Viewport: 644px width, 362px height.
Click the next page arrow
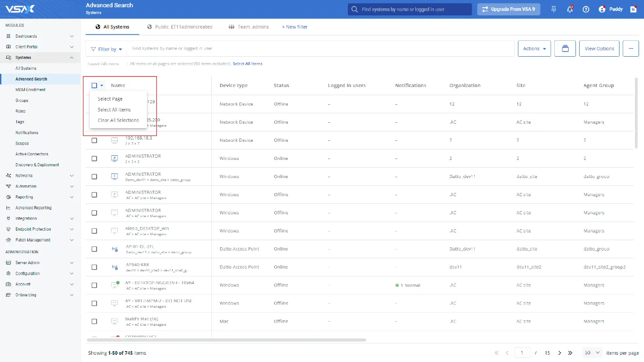(560, 352)
